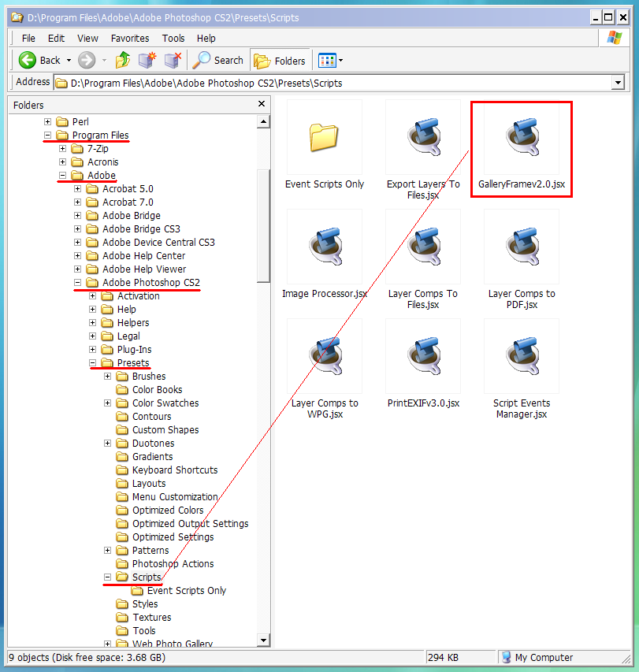
Task: Open the Favorites menu
Action: point(130,38)
